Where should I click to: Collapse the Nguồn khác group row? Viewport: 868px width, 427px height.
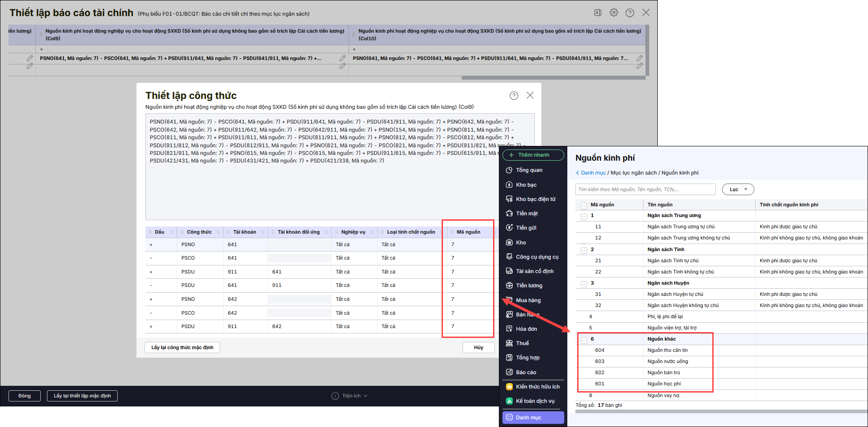(584, 340)
